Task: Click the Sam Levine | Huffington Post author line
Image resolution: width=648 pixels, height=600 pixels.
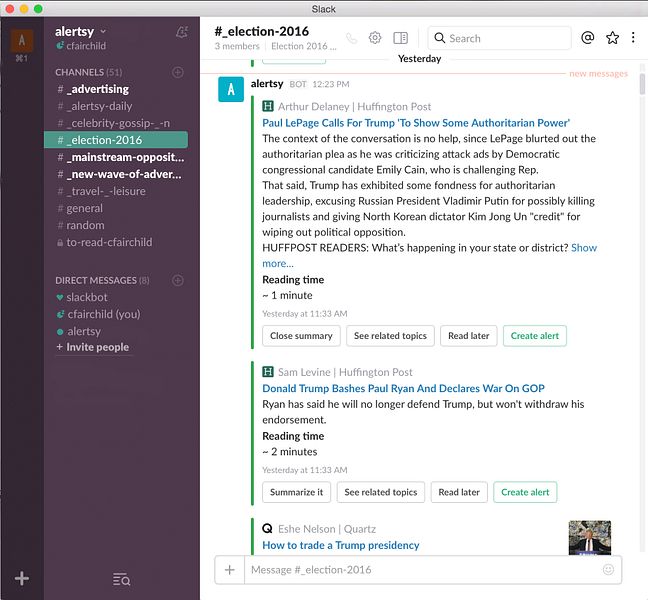Action: pos(345,372)
